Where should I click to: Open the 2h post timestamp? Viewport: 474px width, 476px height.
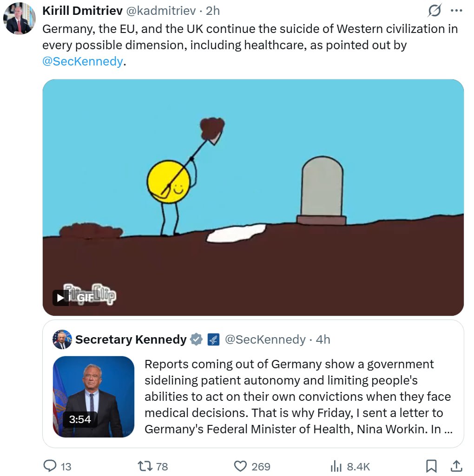point(213,11)
